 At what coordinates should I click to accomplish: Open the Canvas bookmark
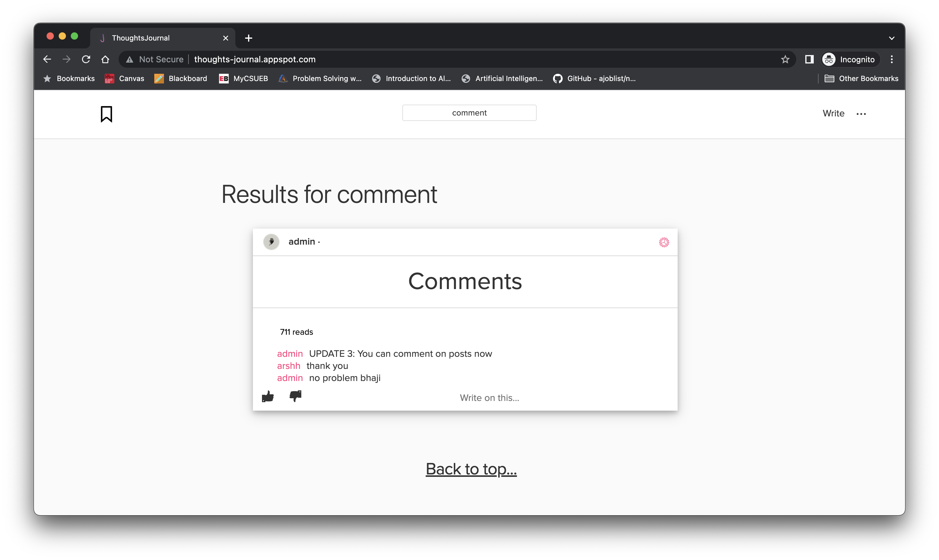(125, 79)
